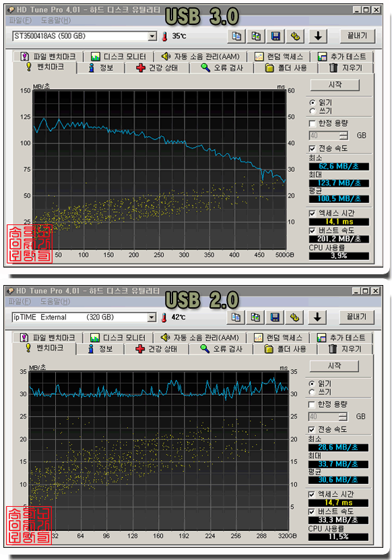Open 정보 tab in USB 3.0 window
The height and width of the screenshot is (560, 392).
click(101, 68)
